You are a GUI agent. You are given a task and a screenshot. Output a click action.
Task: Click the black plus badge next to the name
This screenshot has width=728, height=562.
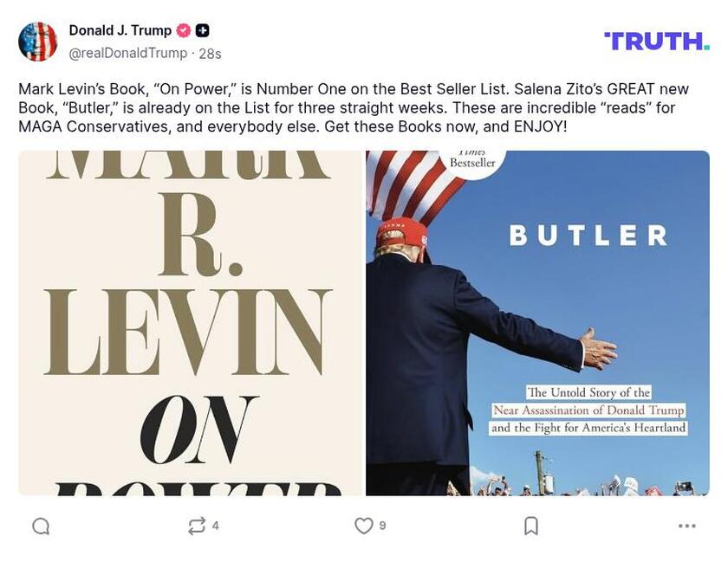[x=203, y=30]
